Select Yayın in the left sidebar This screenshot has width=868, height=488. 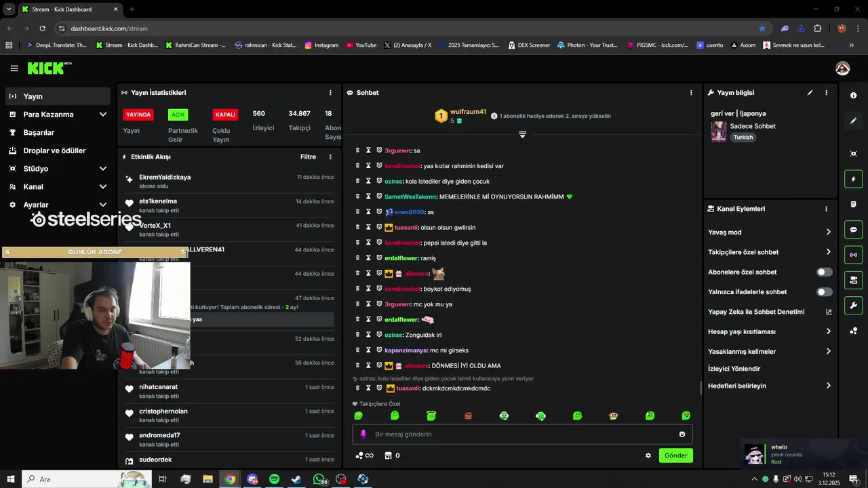[x=58, y=96]
